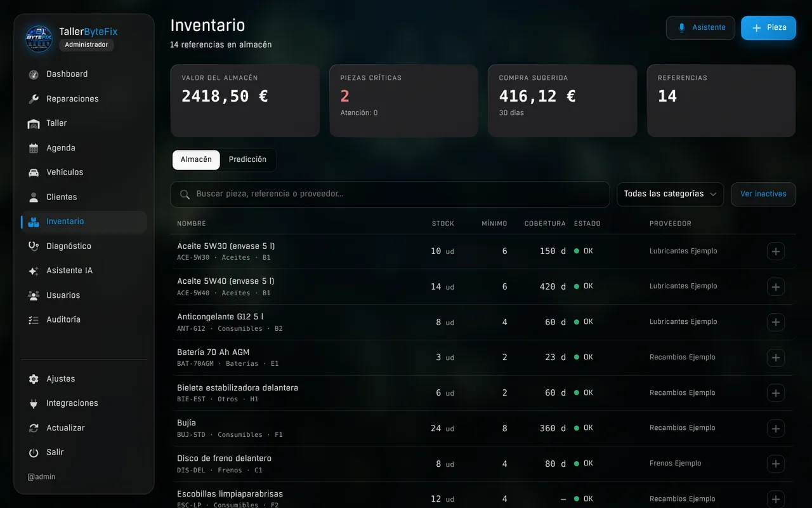Click plus icon for Batería 70 Ah AGM

point(775,358)
